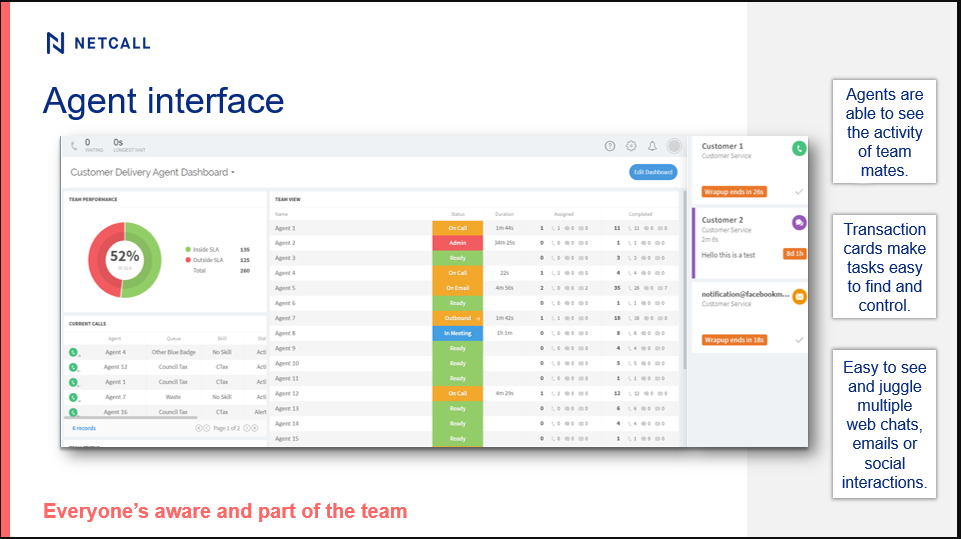Click Agent 10 name in Team View

[287, 364]
